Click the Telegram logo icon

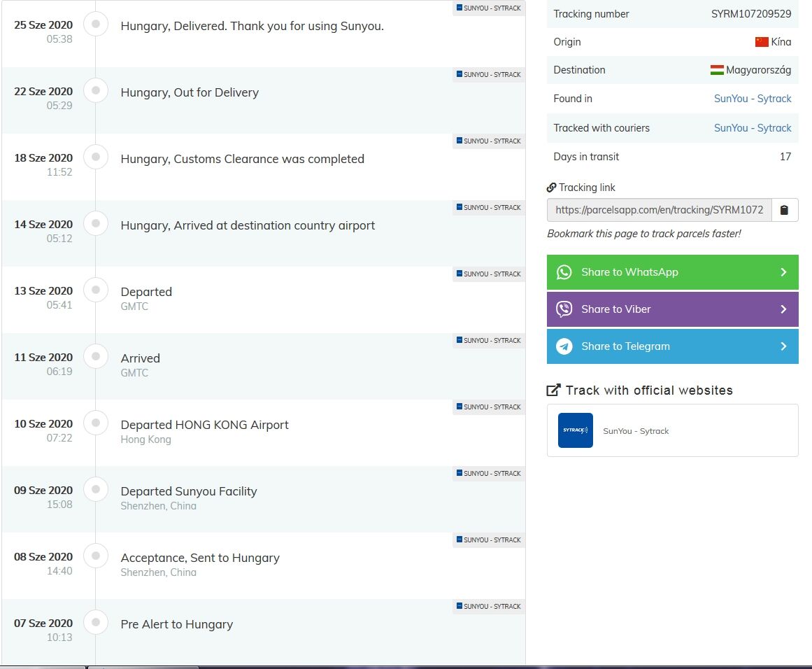coord(564,346)
